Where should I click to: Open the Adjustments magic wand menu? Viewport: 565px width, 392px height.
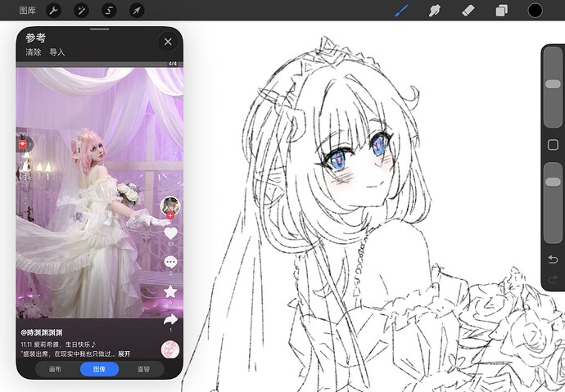[x=81, y=11]
